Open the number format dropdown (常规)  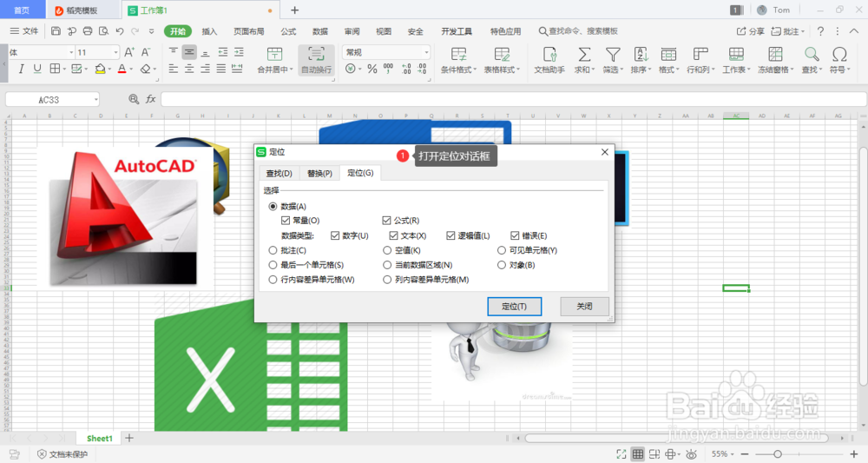pos(426,52)
